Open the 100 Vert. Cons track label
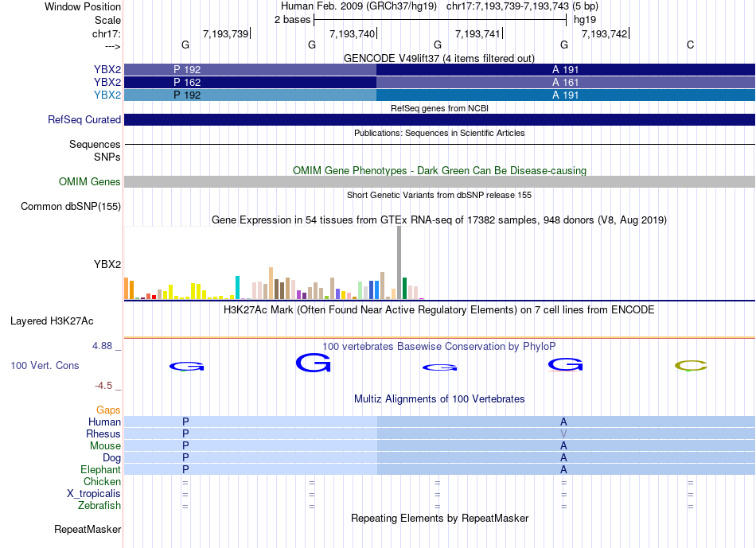Image resolution: width=756 pixels, height=548 pixels. pos(45,365)
